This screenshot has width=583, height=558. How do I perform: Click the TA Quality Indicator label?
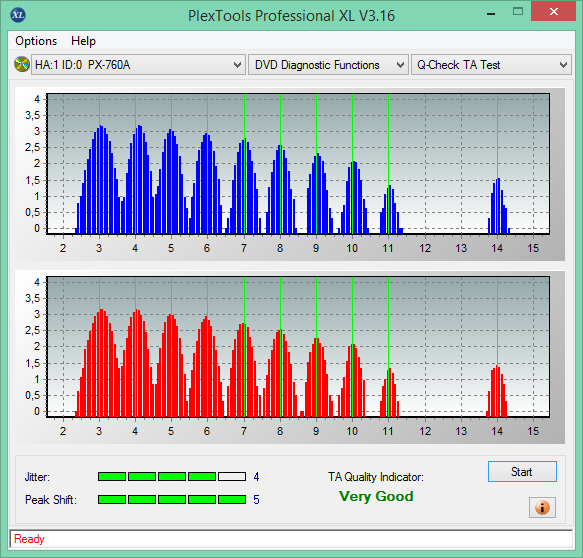coord(376,477)
